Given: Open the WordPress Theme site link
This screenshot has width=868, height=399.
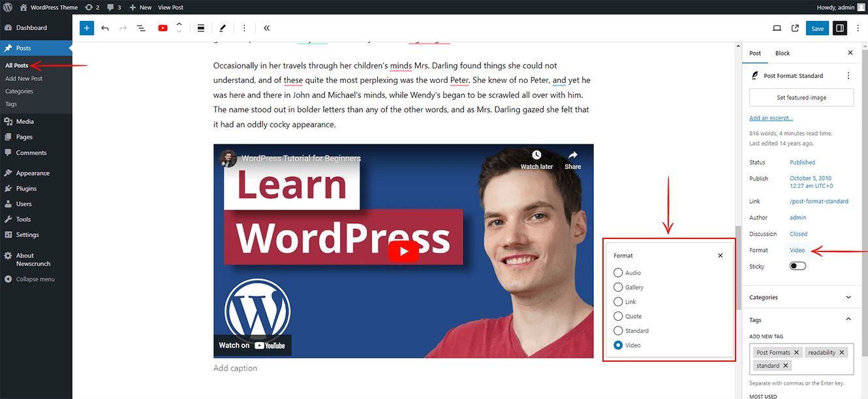Looking at the screenshot, I should pos(49,7).
